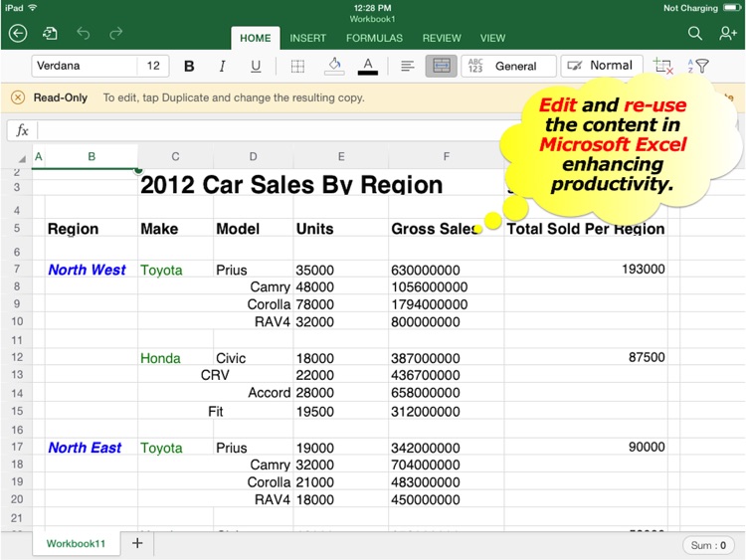Select column C header
The height and width of the screenshot is (560, 746).
click(x=175, y=156)
